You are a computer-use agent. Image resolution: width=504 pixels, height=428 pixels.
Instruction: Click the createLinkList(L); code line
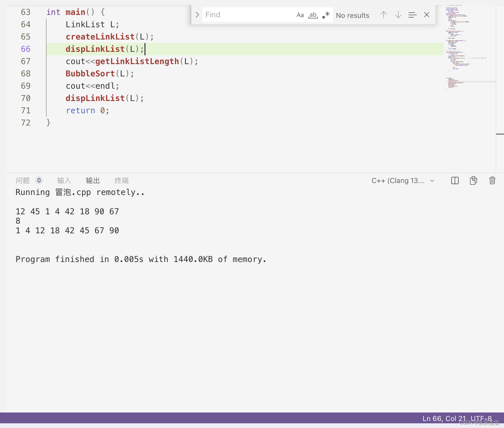[110, 37]
